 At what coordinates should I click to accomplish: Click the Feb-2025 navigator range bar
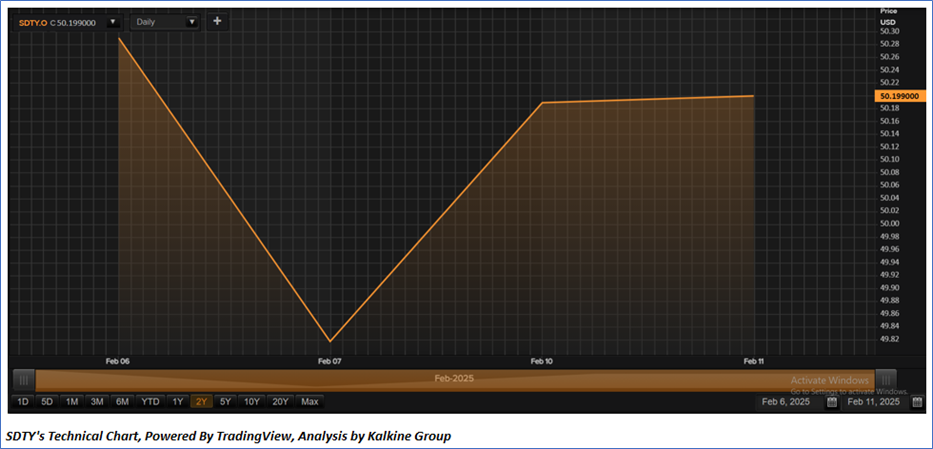point(455,379)
